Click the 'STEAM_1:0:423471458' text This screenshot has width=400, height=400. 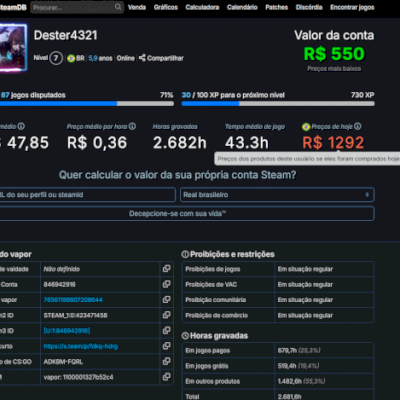tap(75, 315)
